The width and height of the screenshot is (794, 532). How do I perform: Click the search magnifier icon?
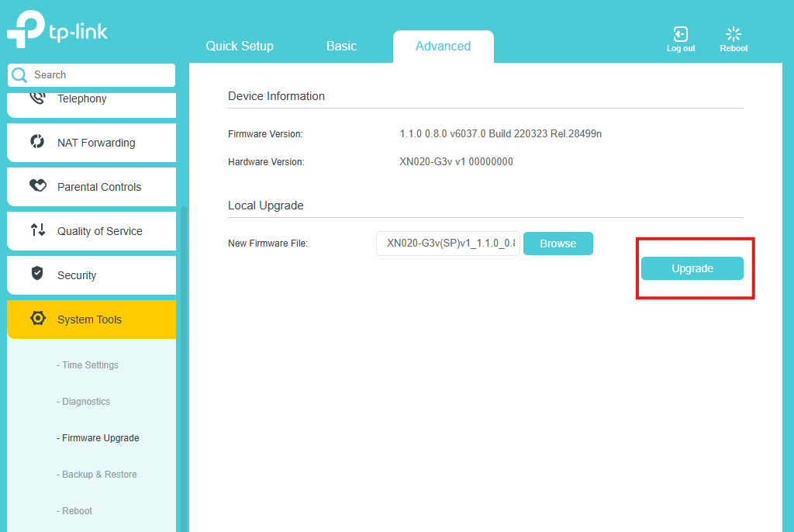coord(19,75)
